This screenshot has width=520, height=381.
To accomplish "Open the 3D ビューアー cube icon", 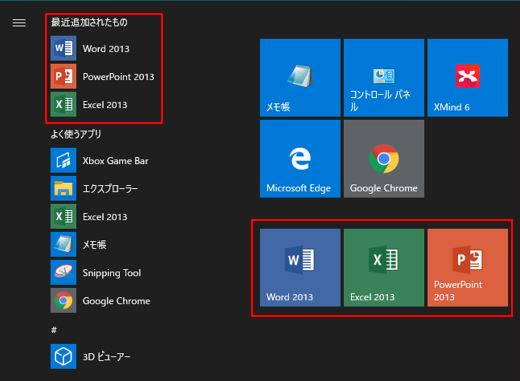I will coord(63,356).
